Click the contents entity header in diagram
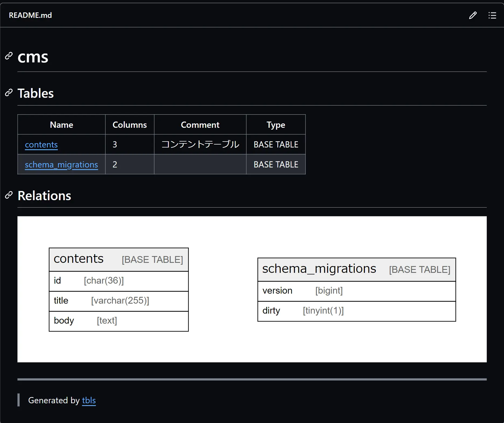 [119, 259]
